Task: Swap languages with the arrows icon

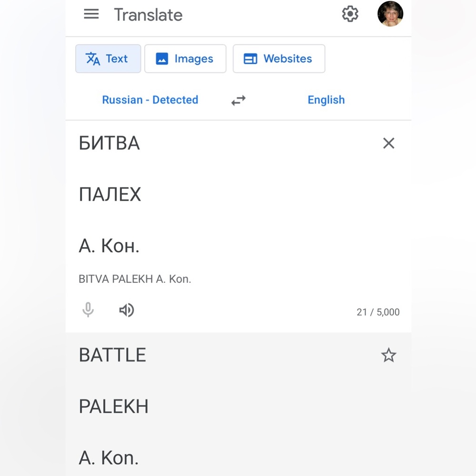Action: pyautogui.click(x=238, y=100)
